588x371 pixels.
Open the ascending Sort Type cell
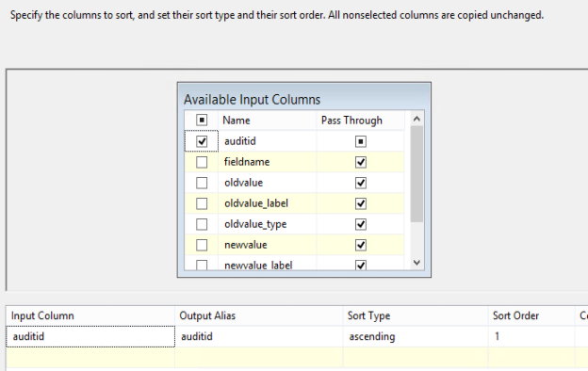416,336
